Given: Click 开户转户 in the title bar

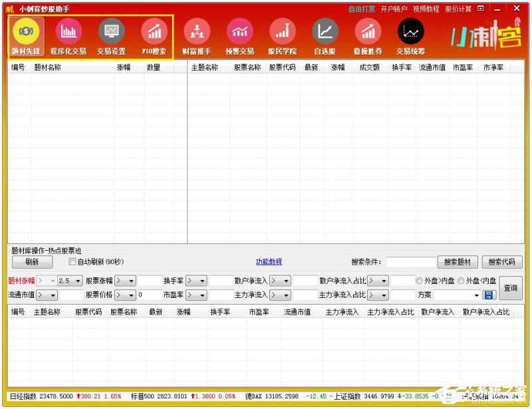Looking at the screenshot, I should (392, 9).
